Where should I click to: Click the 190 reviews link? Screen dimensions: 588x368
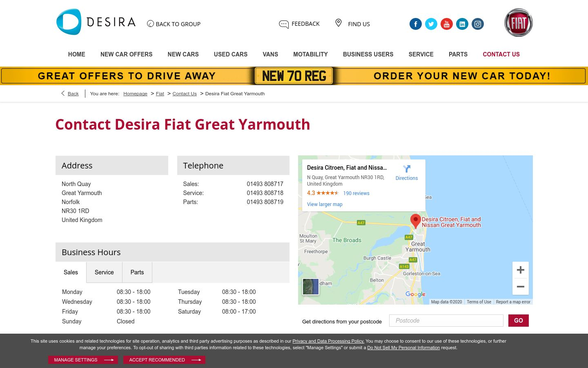[356, 193]
